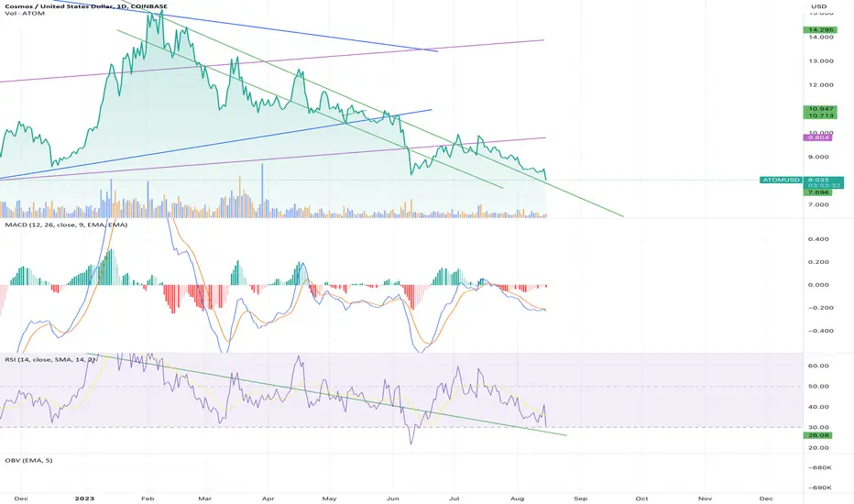Click the 60.00 RSI axis value

click(820, 366)
